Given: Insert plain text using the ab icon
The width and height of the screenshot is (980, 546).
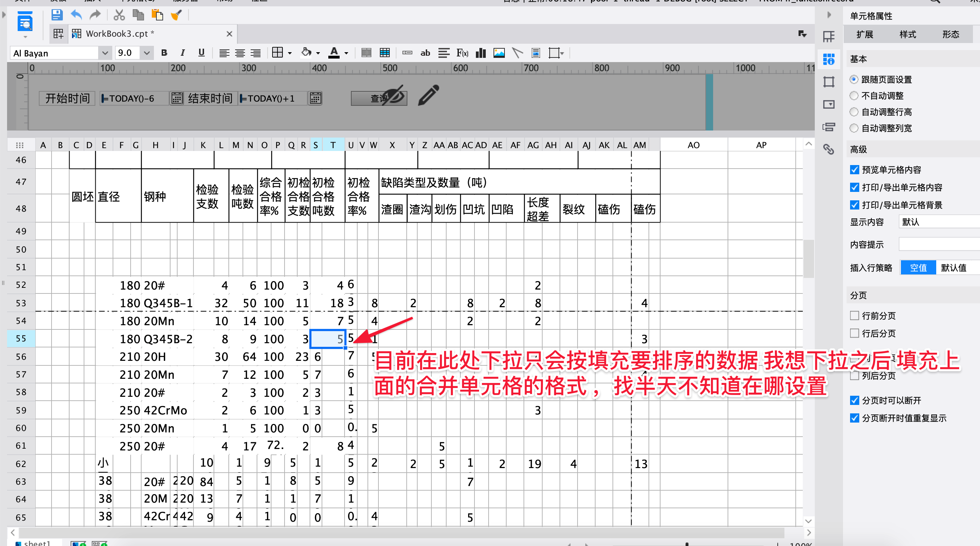Looking at the screenshot, I should point(425,53).
